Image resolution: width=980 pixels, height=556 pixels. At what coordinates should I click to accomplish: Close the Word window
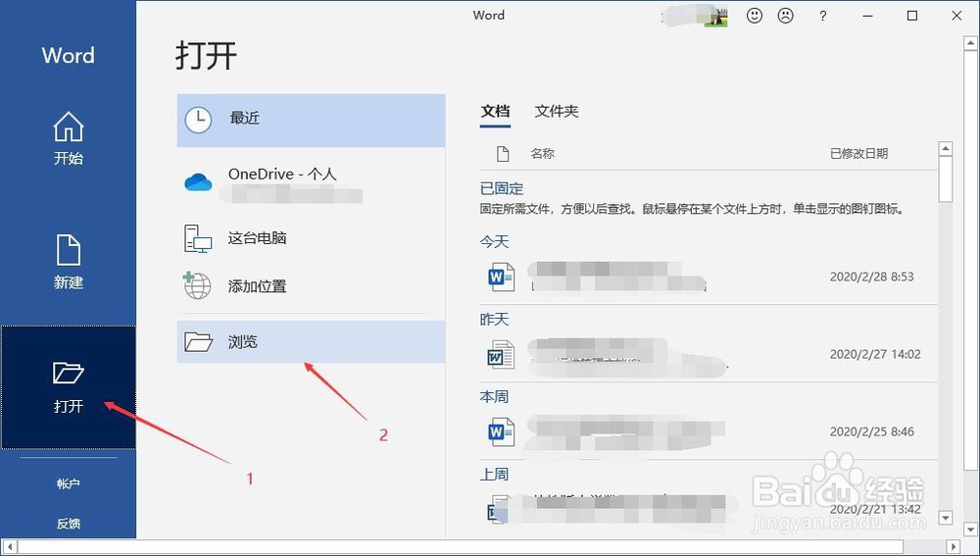(956, 17)
